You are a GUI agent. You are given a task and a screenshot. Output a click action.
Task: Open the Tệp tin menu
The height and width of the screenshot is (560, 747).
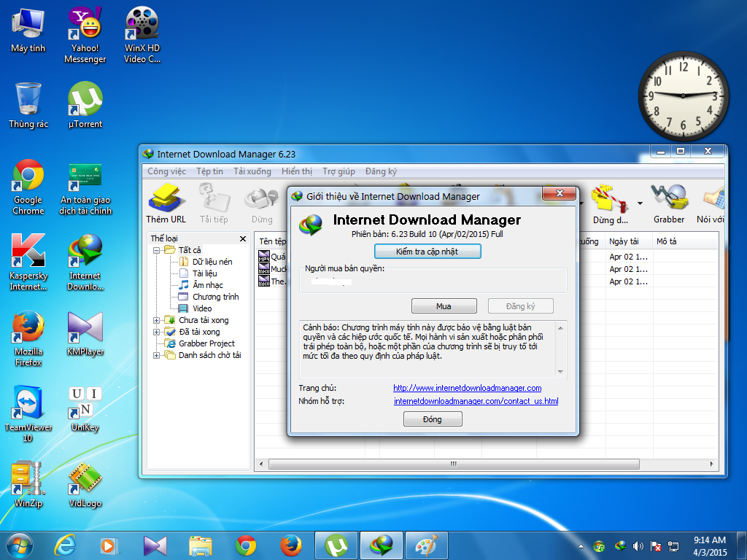209,171
